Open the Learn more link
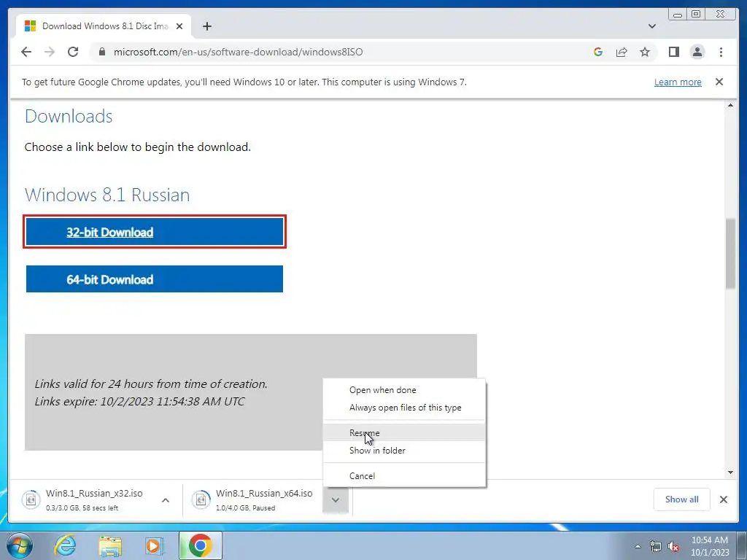Viewport: 747px width, 560px height. click(678, 82)
